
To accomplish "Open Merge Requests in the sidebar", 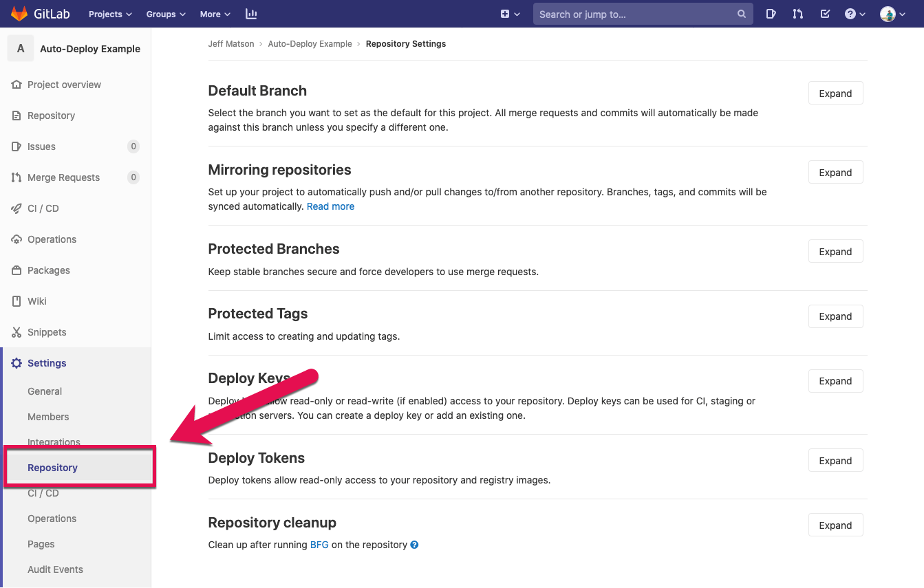I will [63, 177].
